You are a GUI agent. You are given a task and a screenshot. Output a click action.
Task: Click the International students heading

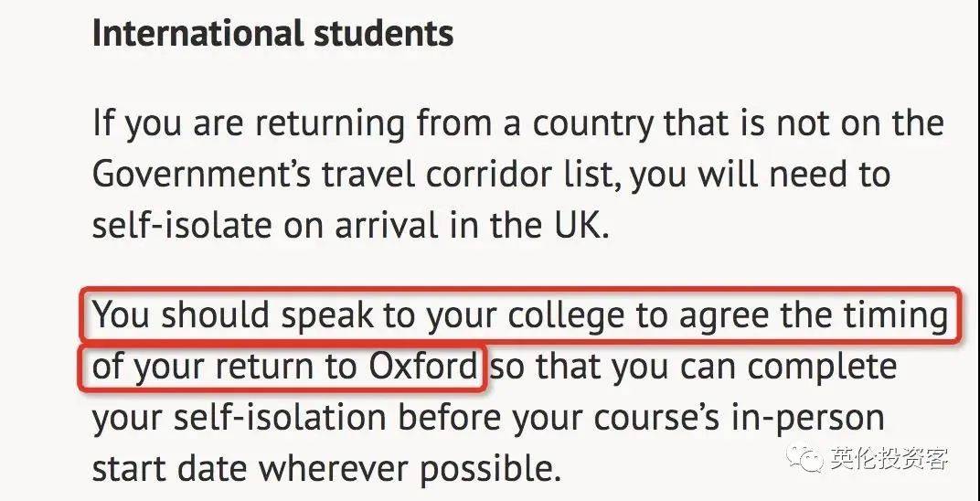pos(272,34)
